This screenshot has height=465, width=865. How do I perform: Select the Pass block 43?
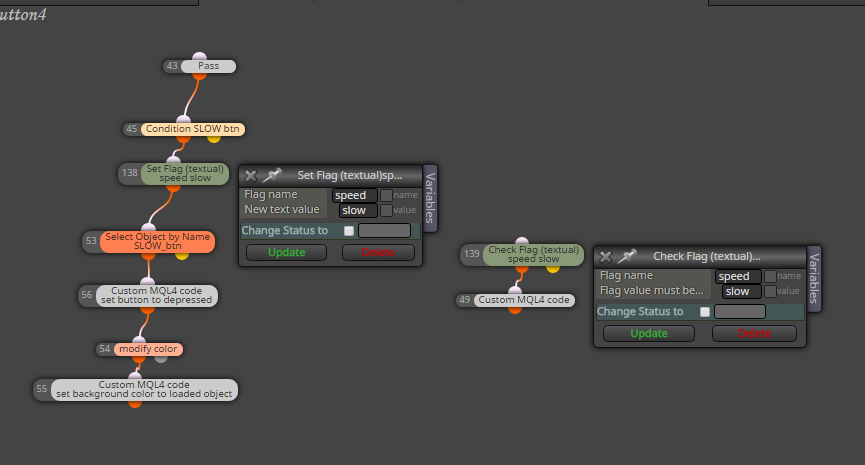point(209,66)
